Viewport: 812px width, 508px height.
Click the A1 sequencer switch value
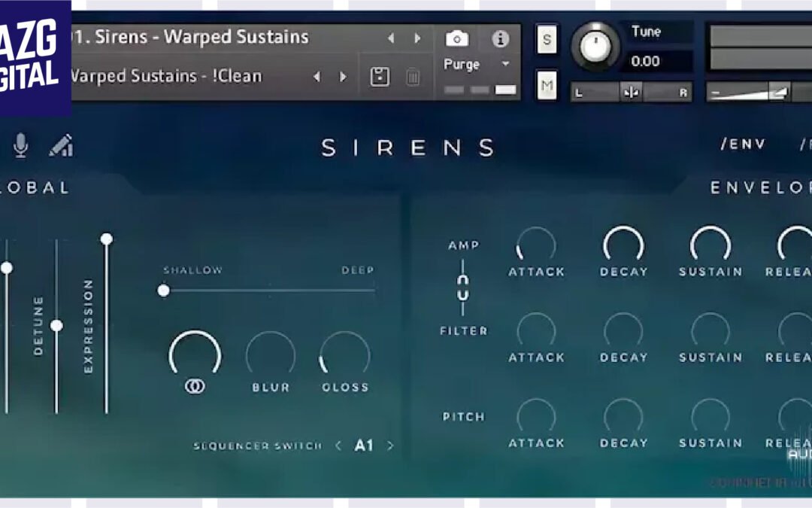[x=364, y=446]
